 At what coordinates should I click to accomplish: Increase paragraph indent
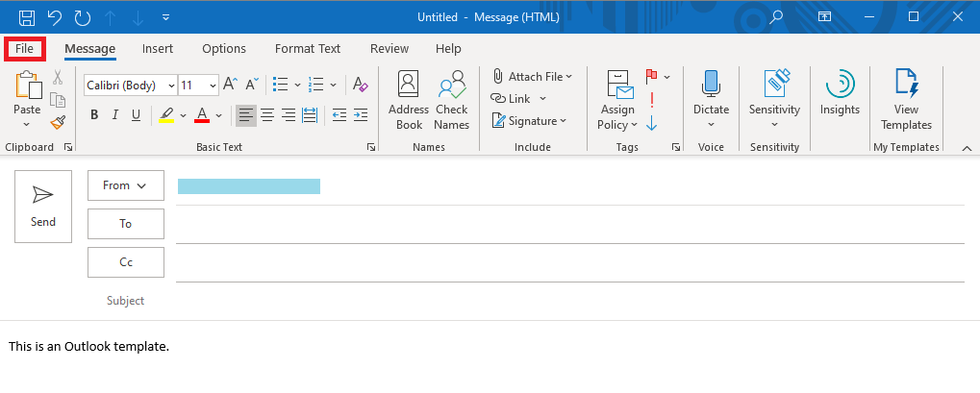(361, 115)
